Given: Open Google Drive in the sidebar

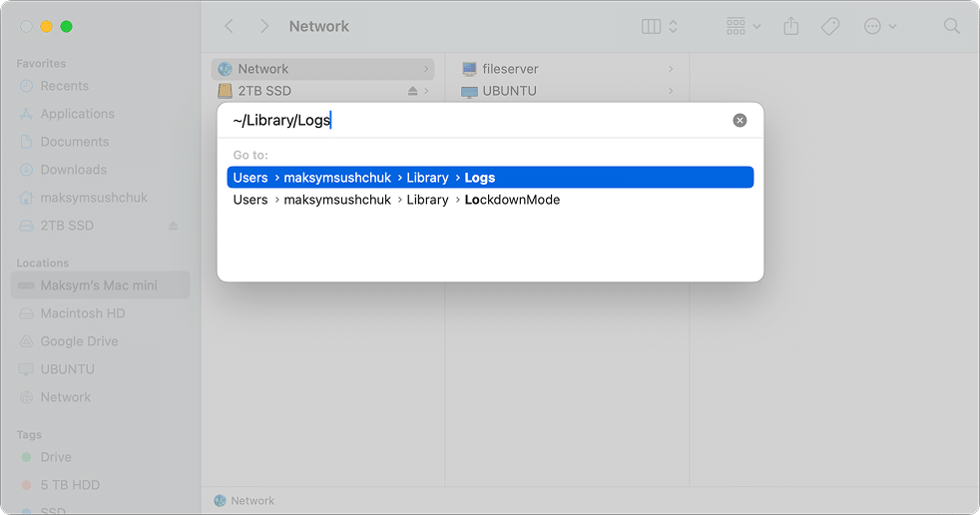Looking at the screenshot, I should [79, 341].
